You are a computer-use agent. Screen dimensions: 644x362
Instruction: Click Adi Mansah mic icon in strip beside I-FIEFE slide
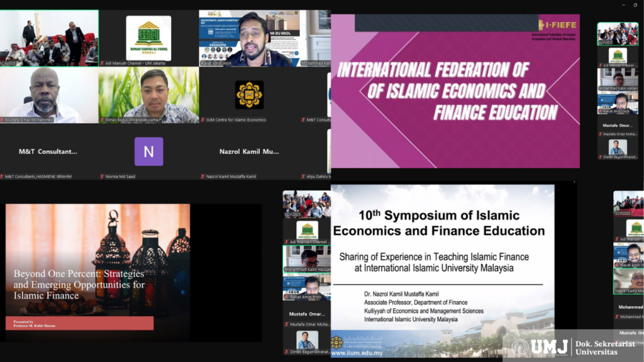click(601, 65)
